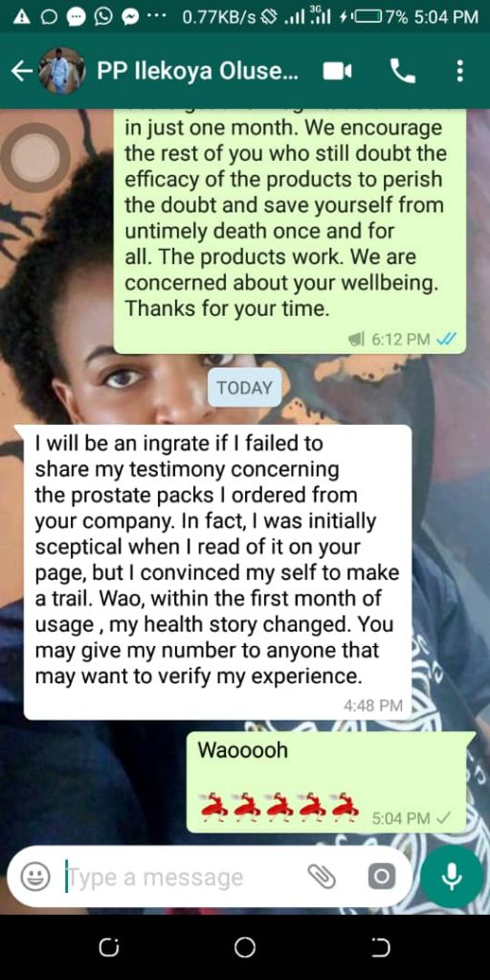Select the Waooooh sent message

(x=330, y=781)
